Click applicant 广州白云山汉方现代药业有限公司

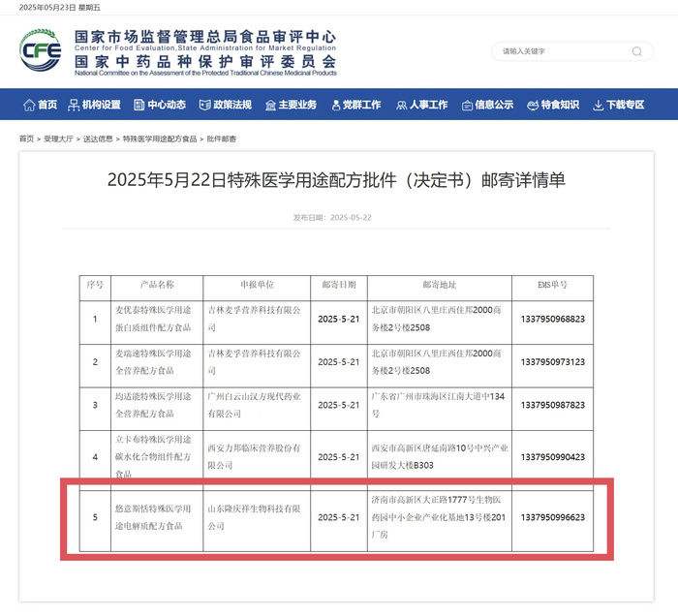(254, 405)
